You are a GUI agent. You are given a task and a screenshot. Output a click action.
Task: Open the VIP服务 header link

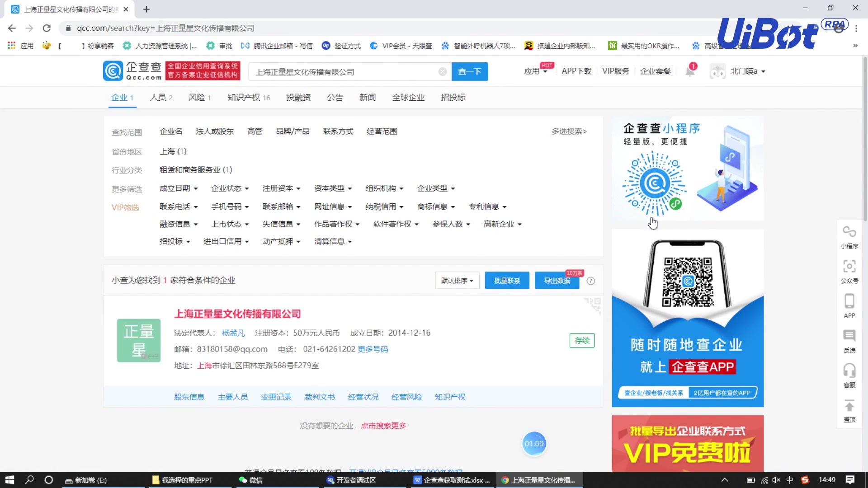(x=615, y=71)
